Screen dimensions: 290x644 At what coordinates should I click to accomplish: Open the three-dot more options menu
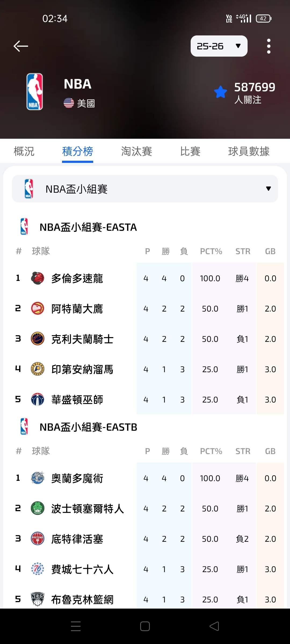[x=269, y=46]
